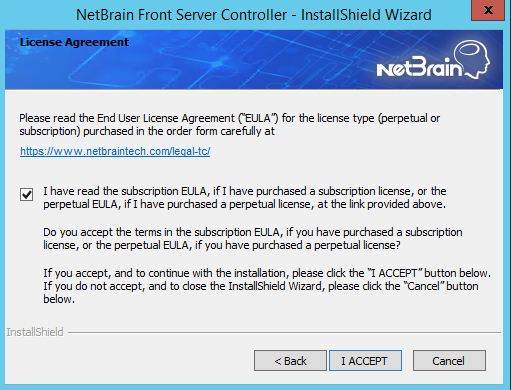Click the 'Please read the End User License Agreement' paragraph
The height and width of the screenshot is (390, 511).
tap(230, 125)
